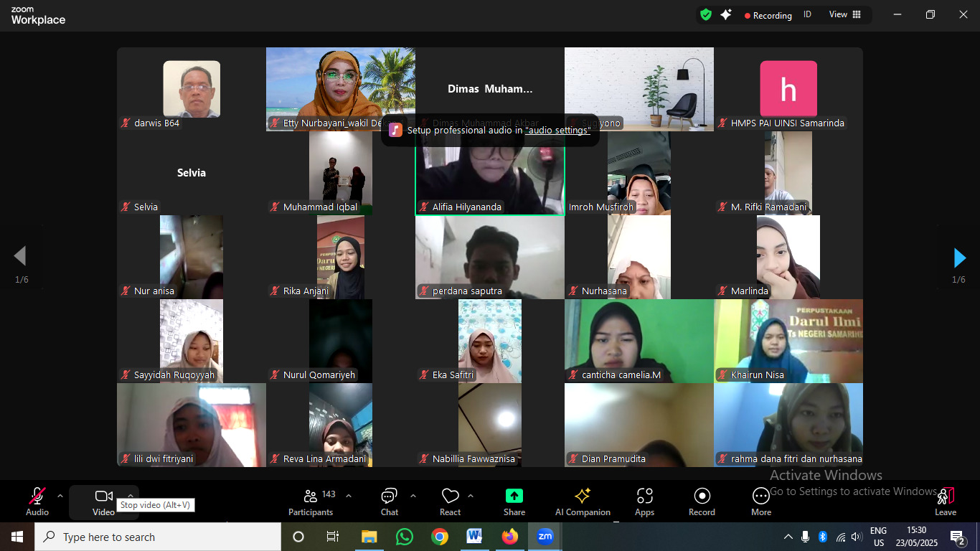Click the AI sparkle icon in top bar
This screenshot has height=551, width=980.
pos(726,14)
